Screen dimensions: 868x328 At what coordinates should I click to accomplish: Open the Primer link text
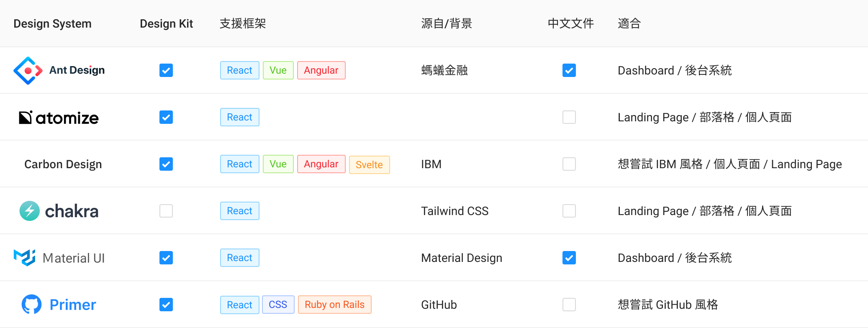point(73,305)
